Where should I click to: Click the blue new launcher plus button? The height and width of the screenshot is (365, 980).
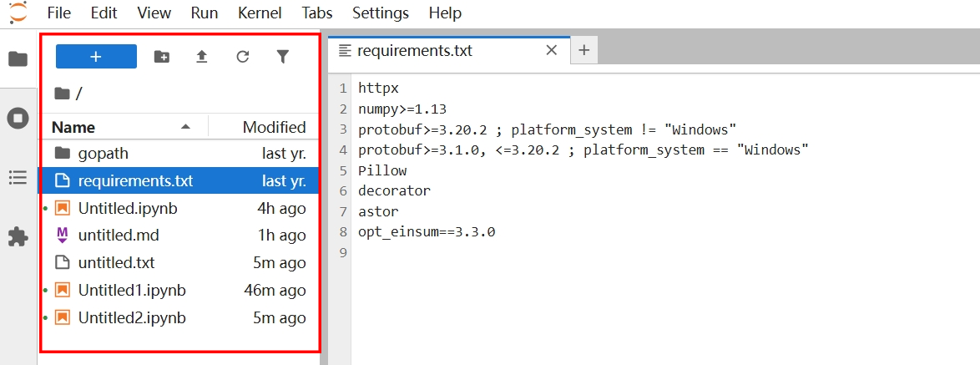click(x=96, y=56)
